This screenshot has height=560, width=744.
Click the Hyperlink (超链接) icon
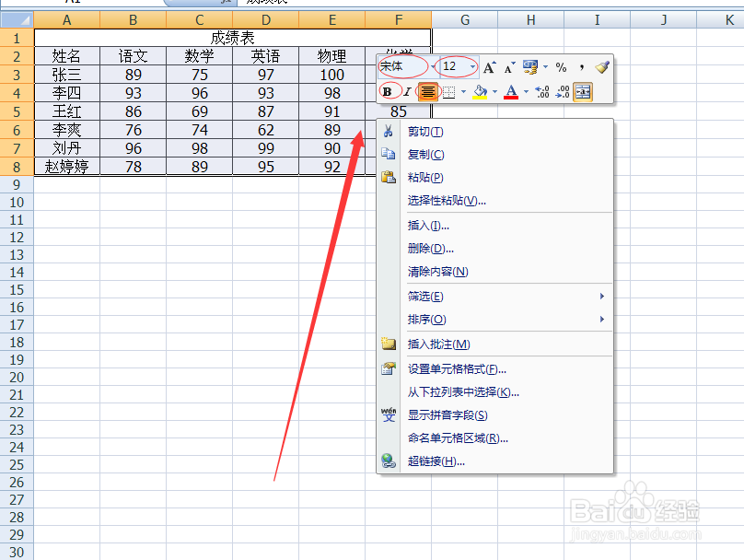(388, 462)
